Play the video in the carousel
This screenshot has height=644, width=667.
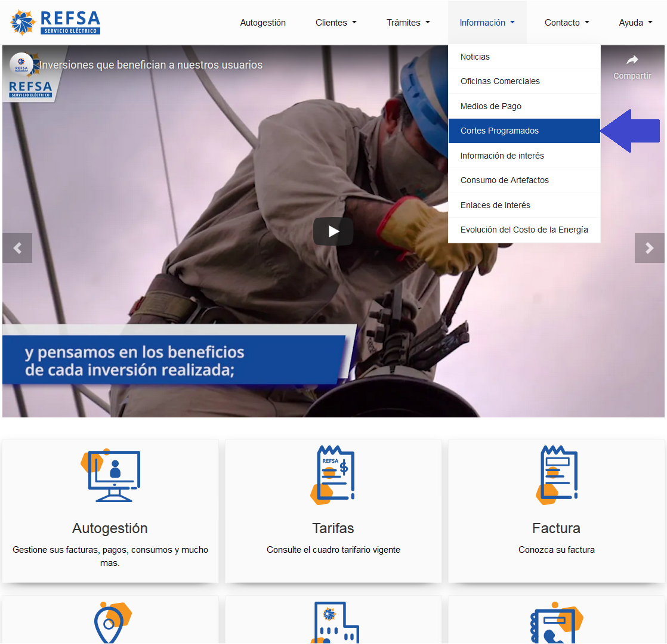coord(333,231)
